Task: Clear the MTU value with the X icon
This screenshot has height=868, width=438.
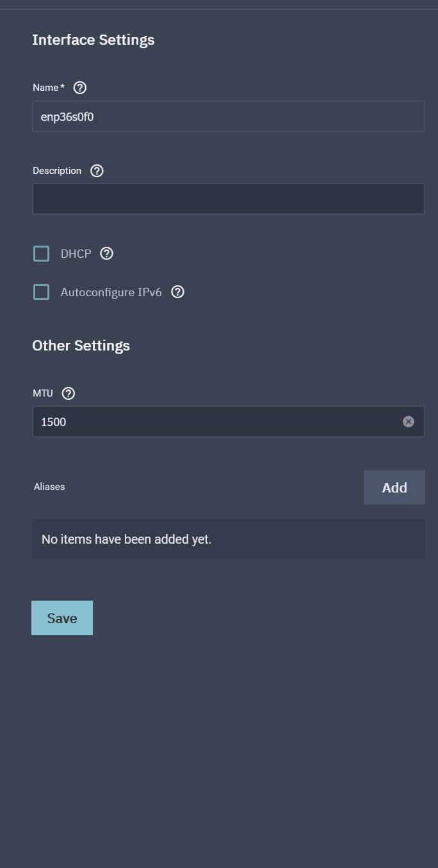Action: coord(409,422)
